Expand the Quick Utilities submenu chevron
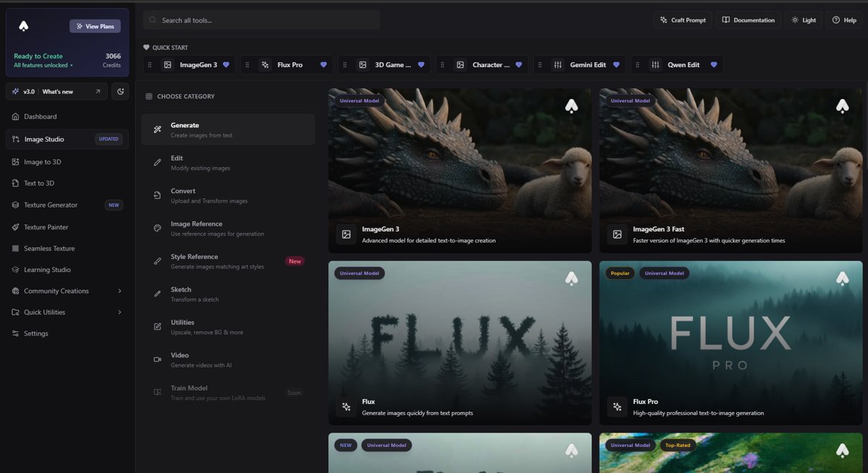This screenshot has height=473, width=868. coord(119,312)
